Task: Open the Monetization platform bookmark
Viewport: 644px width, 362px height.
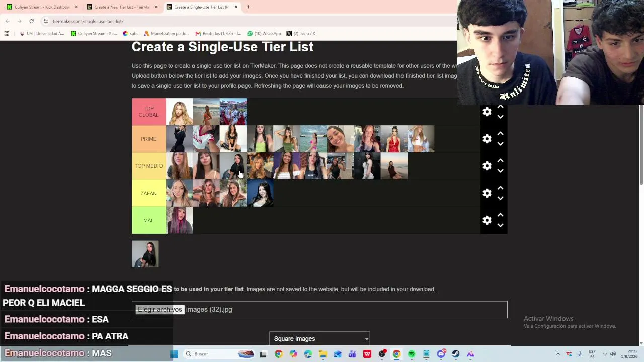Action: (x=167, y=33)
